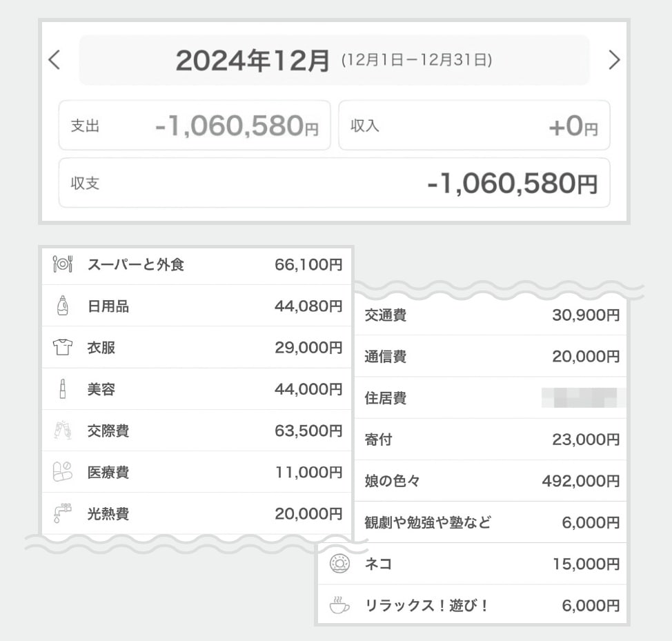Screen dimensions: 672x641
Task: Click the fork and plate icon for スーパーと外食
Action: [63, 264]
